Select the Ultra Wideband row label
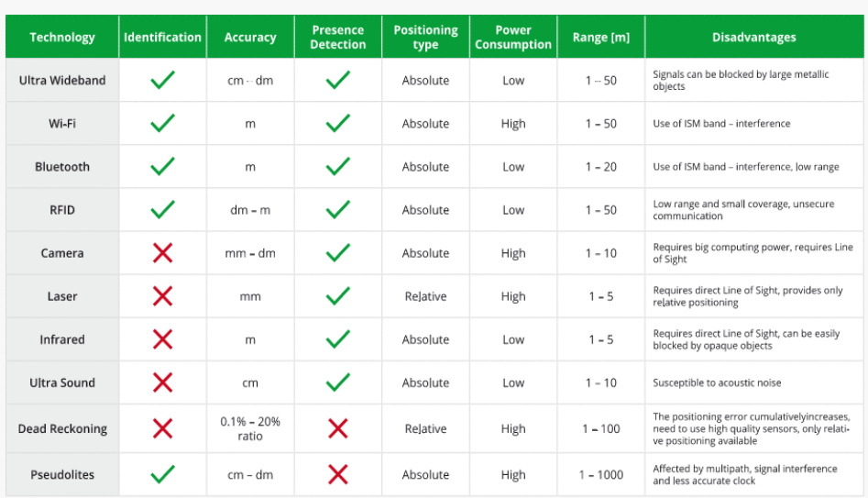Image resolution: width=868 pixels, height=498 pixels. pos(62,81)
